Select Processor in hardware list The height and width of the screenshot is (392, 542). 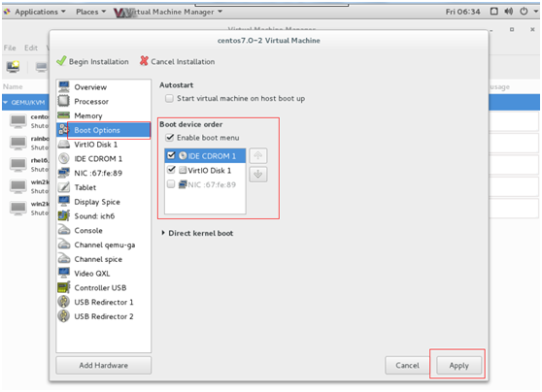(104, 101)
